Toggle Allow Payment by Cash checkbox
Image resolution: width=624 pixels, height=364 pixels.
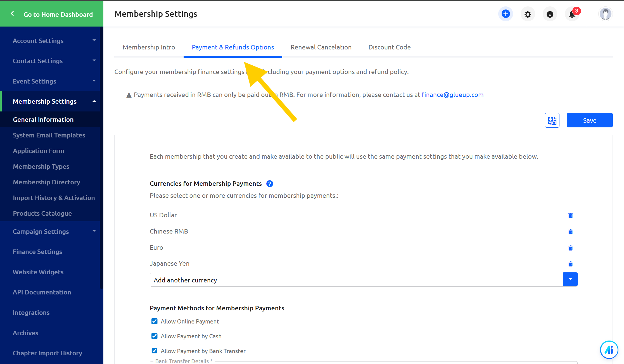(154, 336)
